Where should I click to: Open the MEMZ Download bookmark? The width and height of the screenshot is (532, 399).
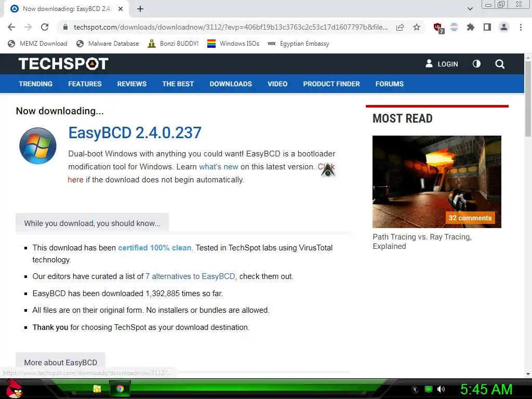tap(37, 44)
